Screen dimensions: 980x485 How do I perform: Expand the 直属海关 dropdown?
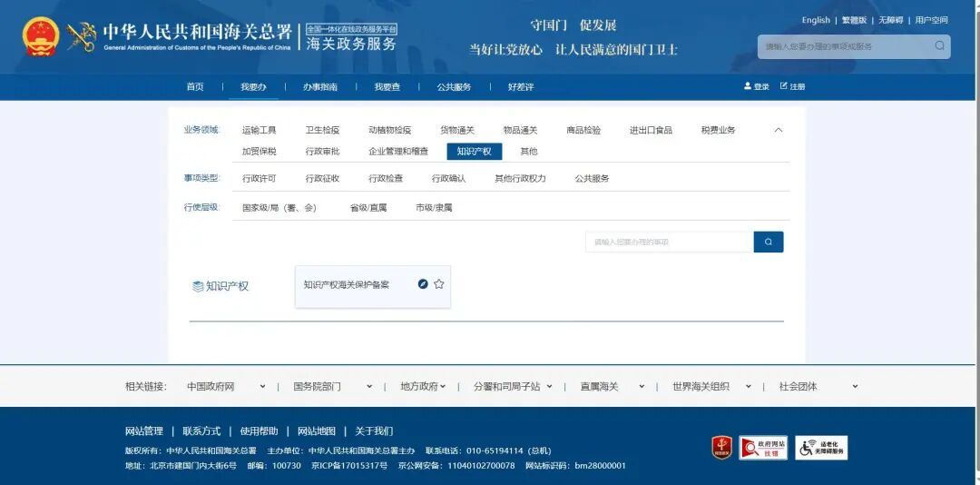pos(642,387)
